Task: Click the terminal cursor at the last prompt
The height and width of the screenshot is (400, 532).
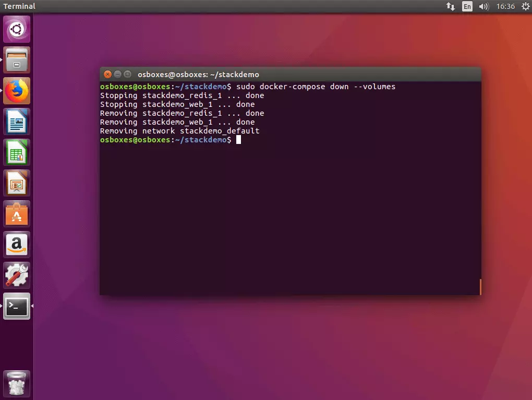Action: click(x=238, y=140)
